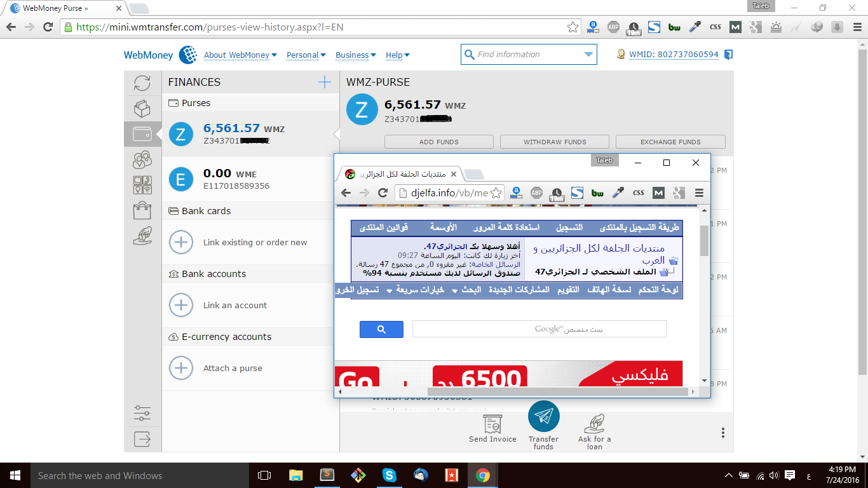Click the Search the web and Windows box
This screenshot has height=488, width=868.
(140, 475)
